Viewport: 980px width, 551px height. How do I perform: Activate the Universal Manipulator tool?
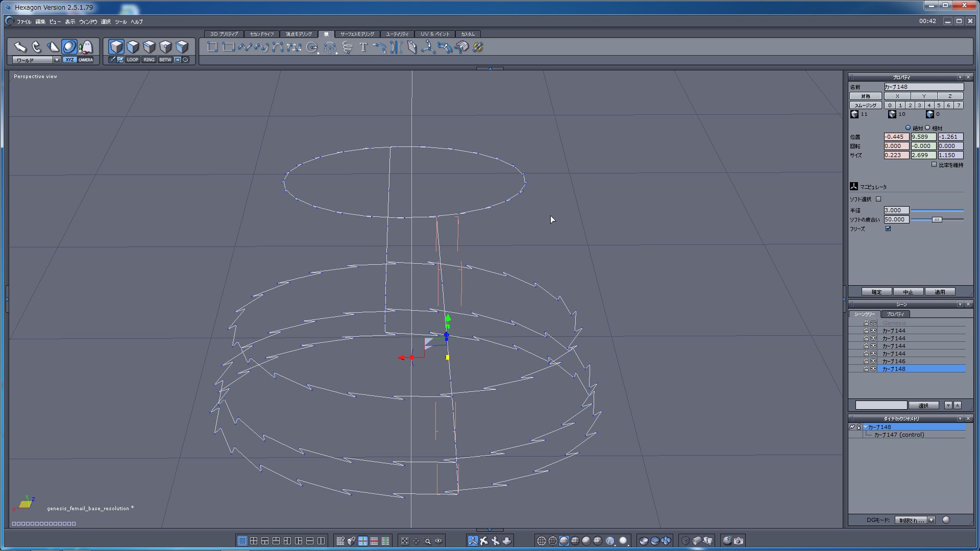pos(69,47)
